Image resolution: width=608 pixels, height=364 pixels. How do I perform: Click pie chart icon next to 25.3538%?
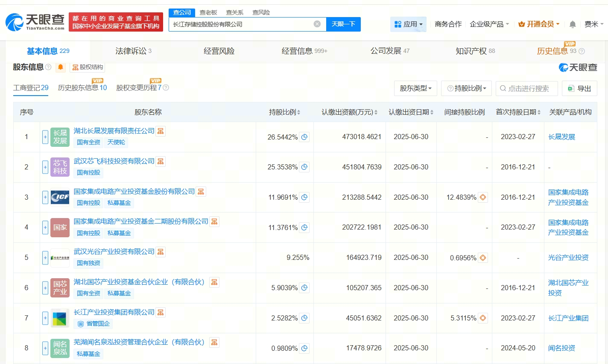(x=304, y=167)
